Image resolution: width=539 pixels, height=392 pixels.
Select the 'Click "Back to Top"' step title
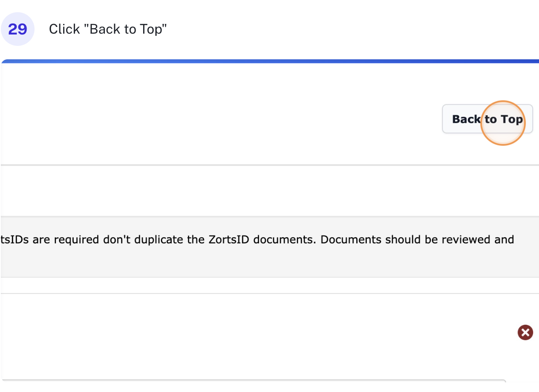tap(108, 29)
